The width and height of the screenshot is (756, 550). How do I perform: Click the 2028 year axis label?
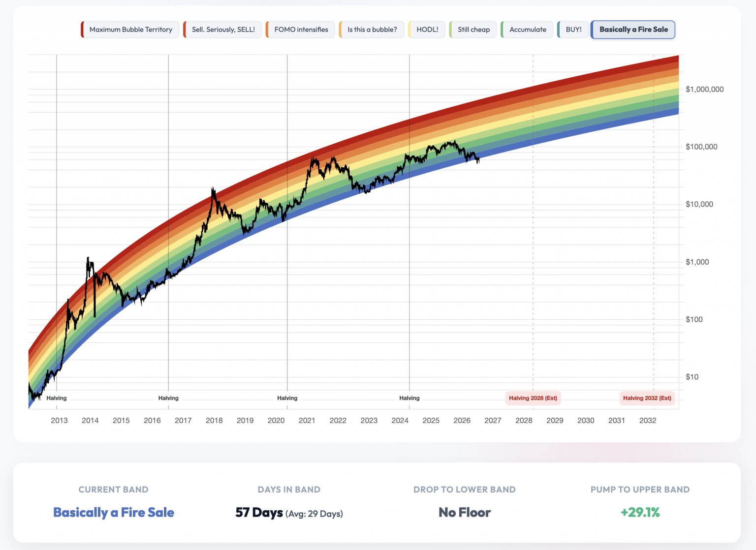(524, 420)
